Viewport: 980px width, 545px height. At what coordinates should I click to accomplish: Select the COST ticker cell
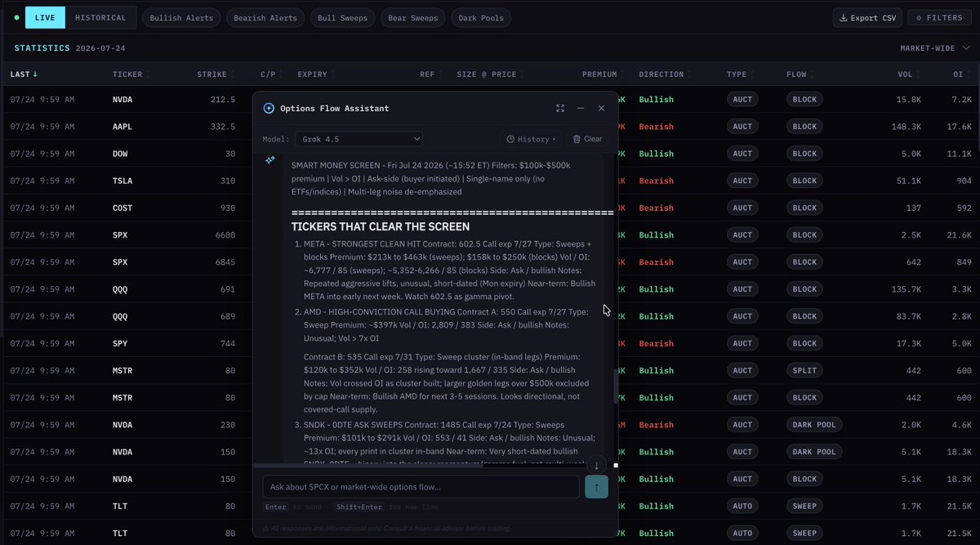click(122, 208)
